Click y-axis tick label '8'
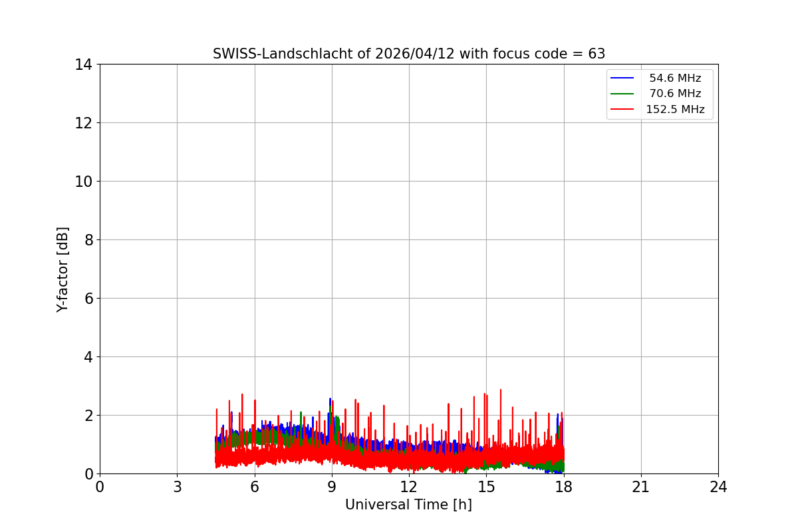Image resolution: width=798 pixels, height=532 pixels. (88, 240)
